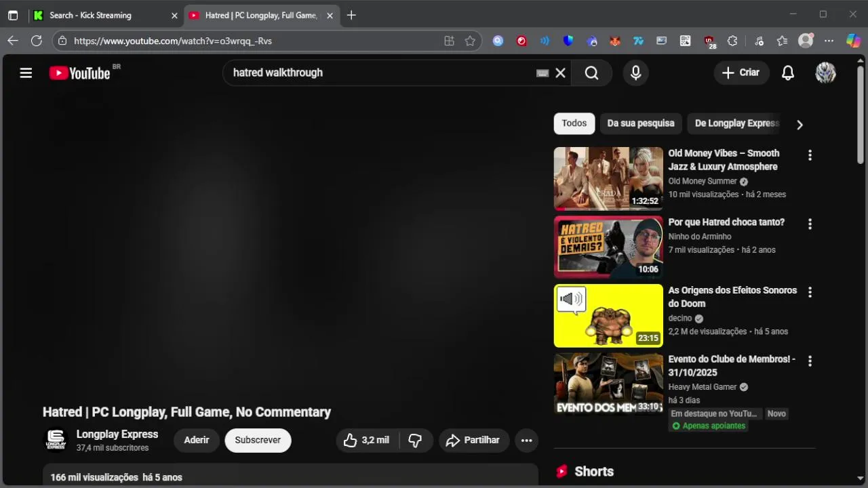Open Ninho do Arminho channel link
868x488 pixels.
coord(700,237)
